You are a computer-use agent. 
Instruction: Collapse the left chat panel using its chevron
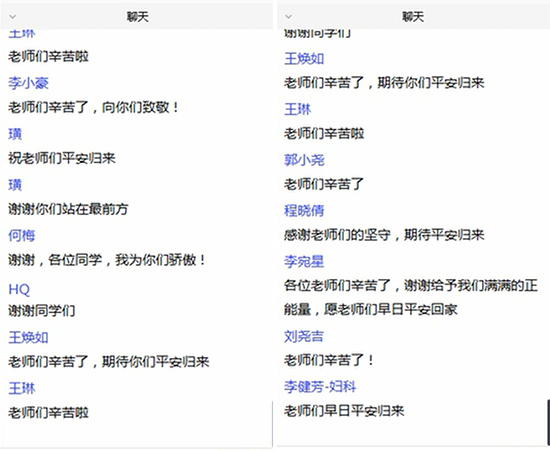[13, 17]
